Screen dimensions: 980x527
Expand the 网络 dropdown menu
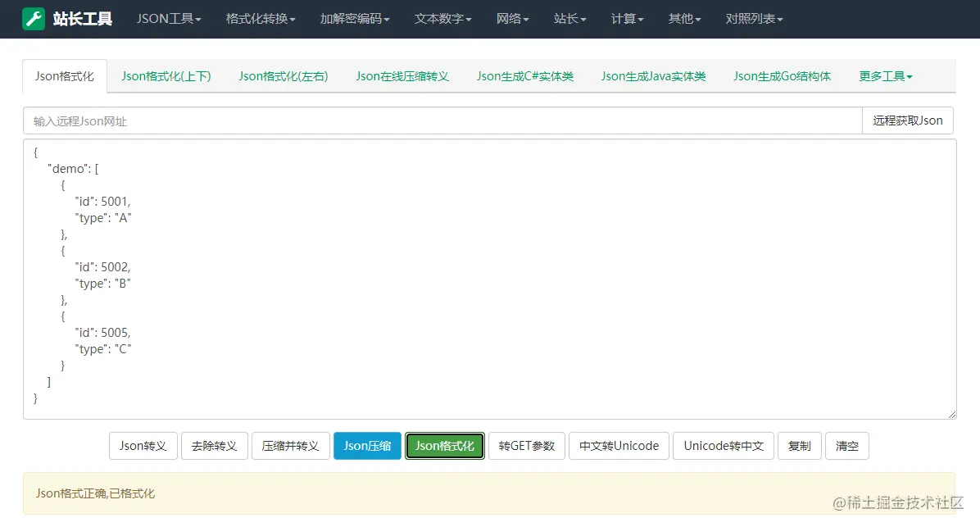(x=512, y=19)
